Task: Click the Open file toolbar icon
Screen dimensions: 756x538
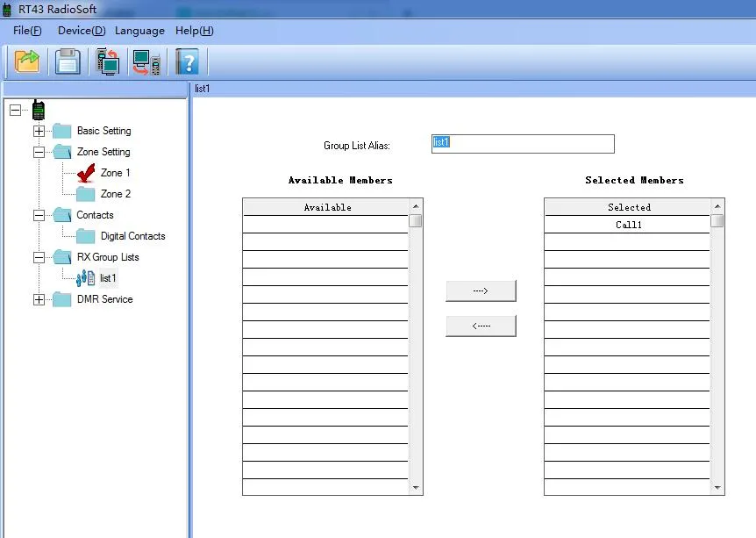Action: (x=28, y=61)
